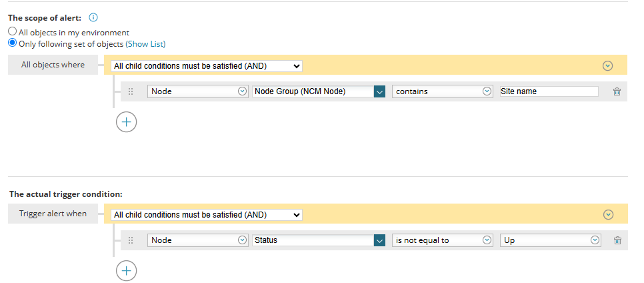Delete the Node Status trigger condition
Screen dimensions: 644x283
(617, 241)
